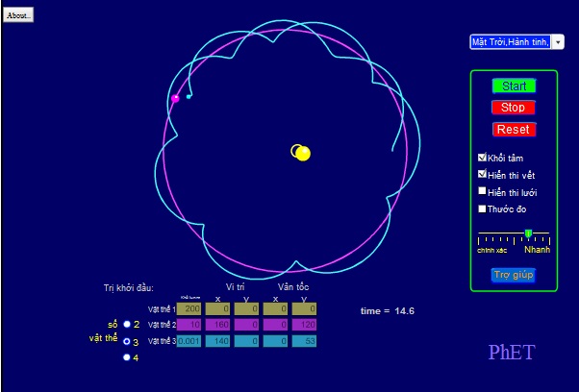The width and height of the screenshot is (579, 392).
Task: Enable the Thước đo ruler checkbox
Action: (483, 208)
